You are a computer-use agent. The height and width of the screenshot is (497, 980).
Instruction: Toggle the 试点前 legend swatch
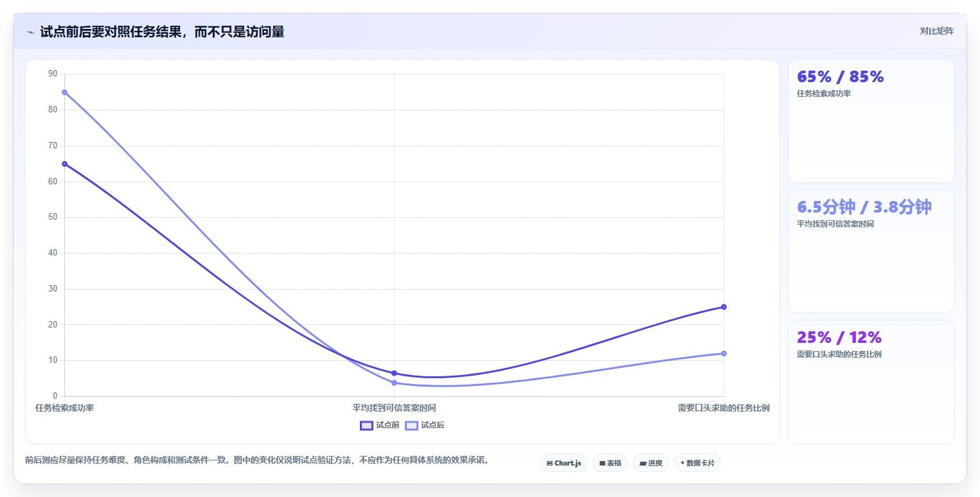[x=366, y=425]
